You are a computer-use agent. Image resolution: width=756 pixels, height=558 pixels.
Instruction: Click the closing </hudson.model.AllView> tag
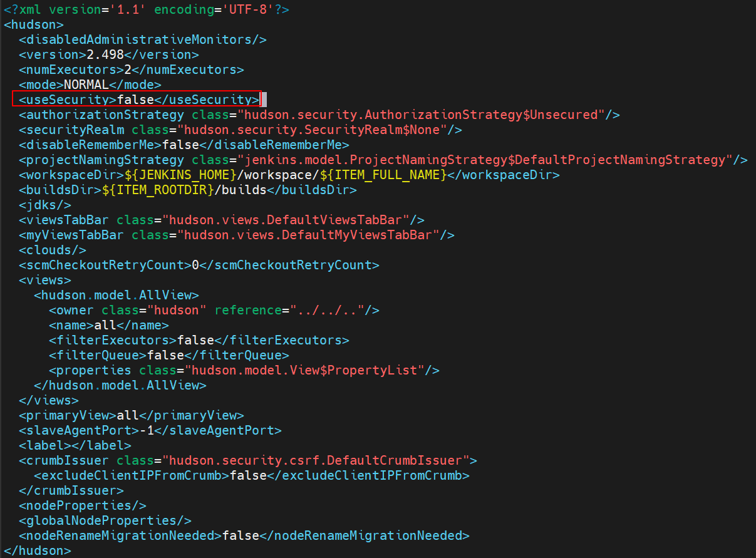click(x=120, y=385)
